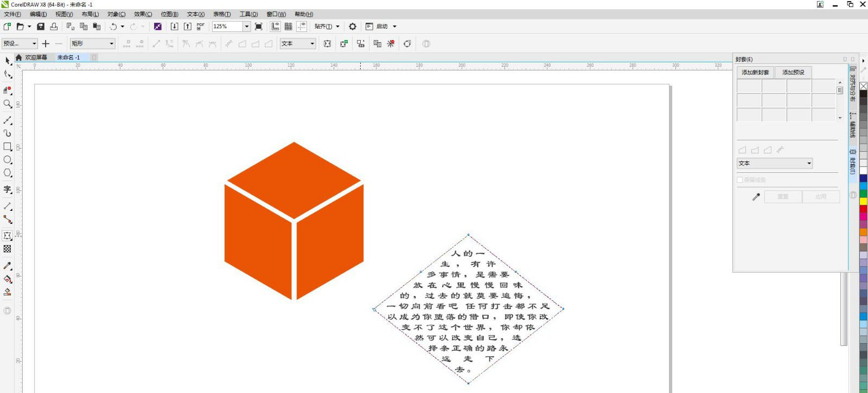868x393 pixels.
Task: Toggle show rulers button in toolbar
Action: click(x=276, y=27)
